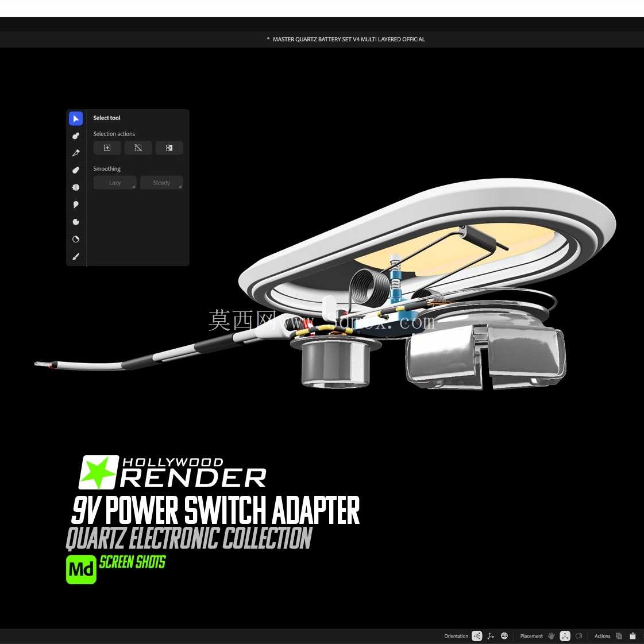The height and width of the screenshot is (644, 644).
Task: Open the Steady smoothing option
Action: coord(161,183)
